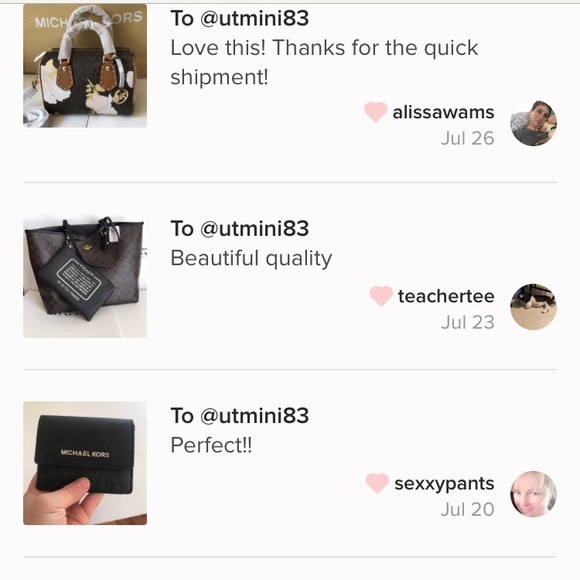Select the 'Love this! Thanks' comment text
Image resolution: width=580 pixels, height=580 pixels.
click(x=324, y=62)
